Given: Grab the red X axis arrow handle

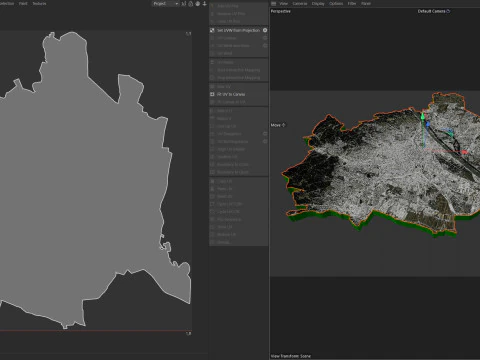Looking at the screenshot, I should 464,152.
